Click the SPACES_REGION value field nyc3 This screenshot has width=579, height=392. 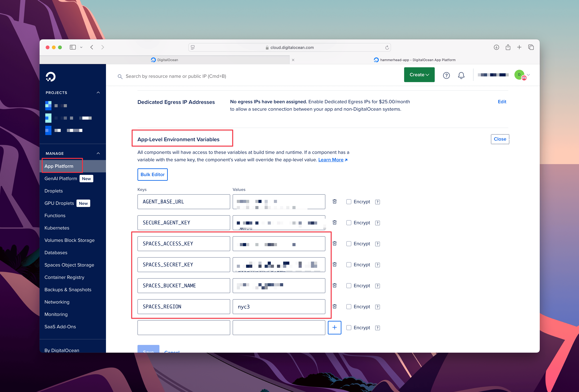click(279, 307)
